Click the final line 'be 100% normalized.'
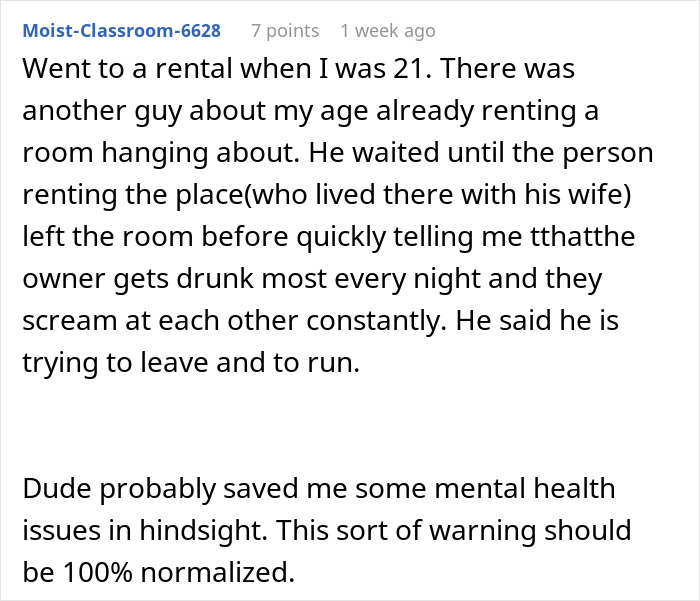Image resolution: width=700 pixels, height=601 pixels. tap(158, 572)
